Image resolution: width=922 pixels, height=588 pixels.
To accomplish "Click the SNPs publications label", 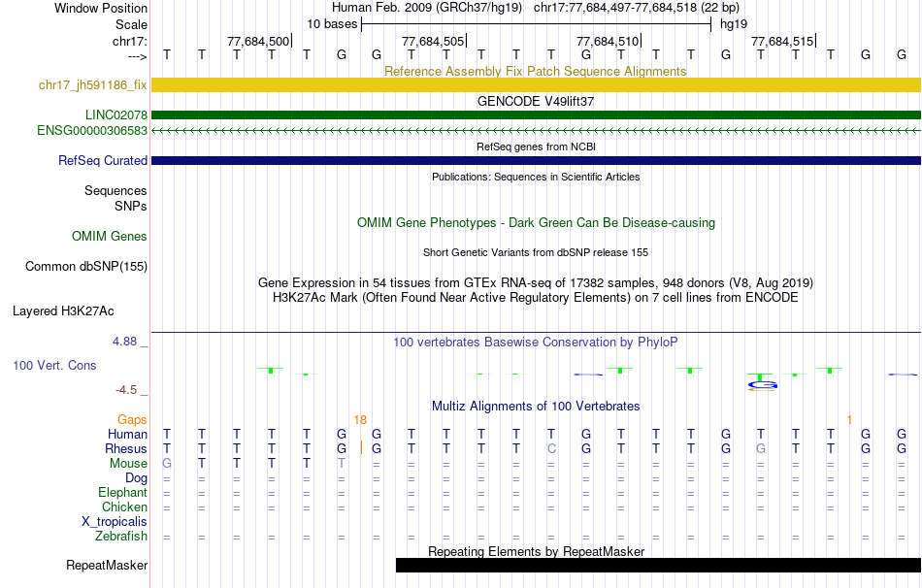I will pos(131,207).
